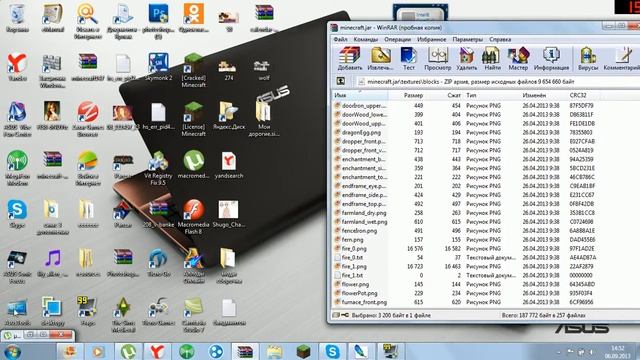Run the Тест archive tool
The height and width of the screenshot is (360, 640).
[x=409, y=58]
